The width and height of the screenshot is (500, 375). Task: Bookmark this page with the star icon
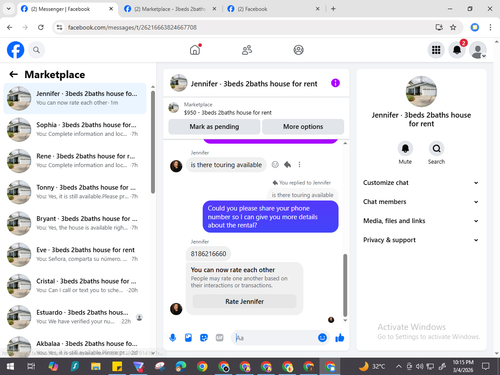[453, 27]
